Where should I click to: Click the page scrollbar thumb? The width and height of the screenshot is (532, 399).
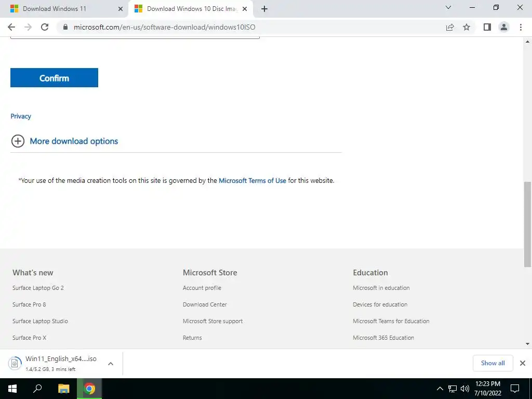click(x=528, y=224)
